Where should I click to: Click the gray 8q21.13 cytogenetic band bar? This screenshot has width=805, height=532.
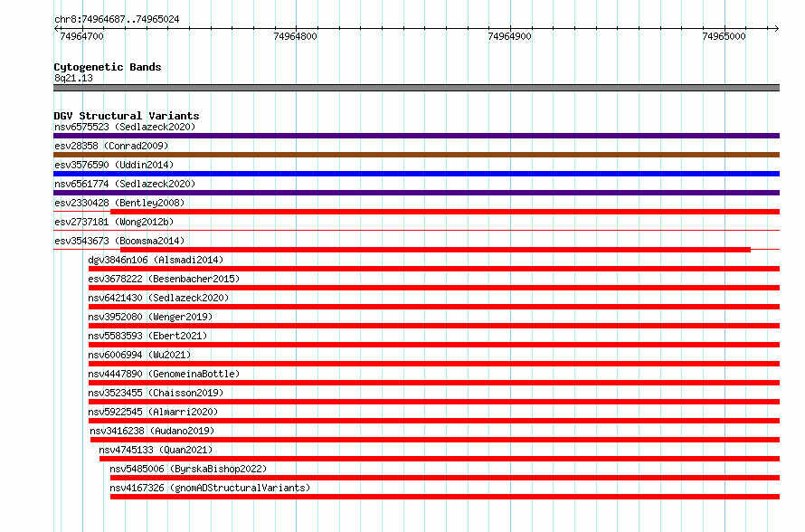(x=416, y=88)
